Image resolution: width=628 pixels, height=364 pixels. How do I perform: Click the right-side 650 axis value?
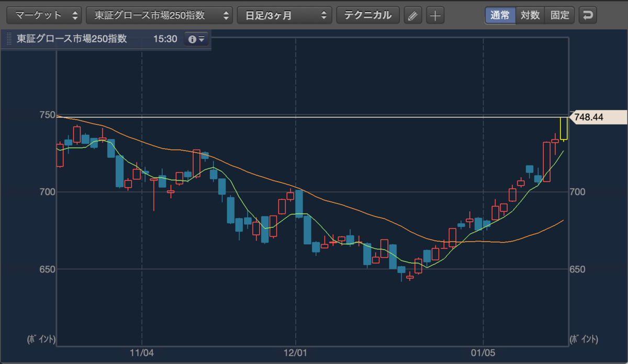tap(578, 269)
